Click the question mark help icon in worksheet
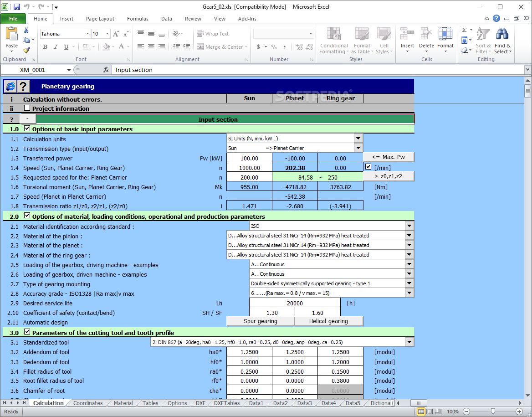The width and height of the screenshot is (532, 417). coord(23,87)
